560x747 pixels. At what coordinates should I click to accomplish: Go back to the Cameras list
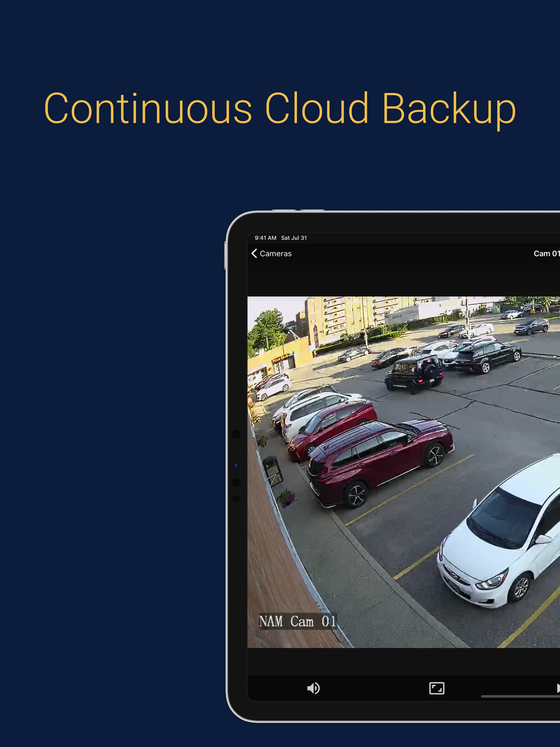click(x=271, y=254)
